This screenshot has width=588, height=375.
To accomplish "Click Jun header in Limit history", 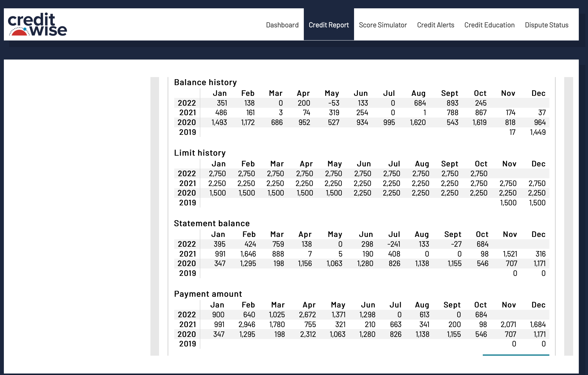I will coord(364,164).
